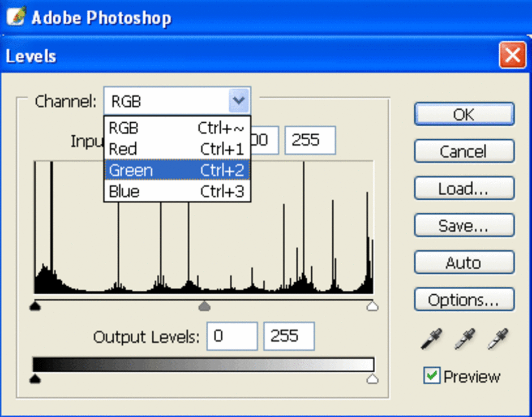Image resolution: width=532 pixels, height=417 pixels.
Task: Click the Save... button
Action: (464, 225)
